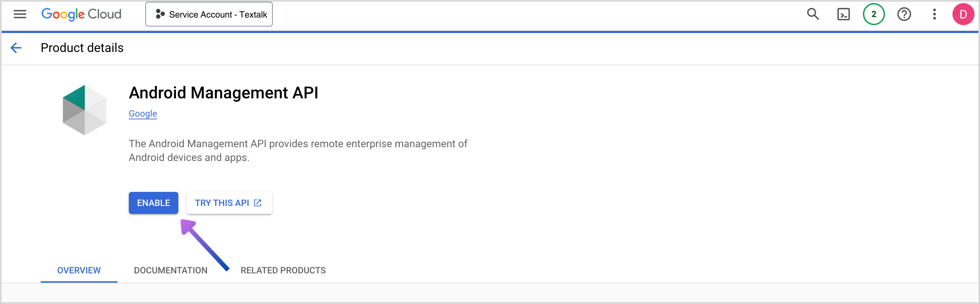Click the Google Cloud logo
Image resolution: width=980 pixels, height=304 pixels.
pyautogui.click(x=81, y=14)
